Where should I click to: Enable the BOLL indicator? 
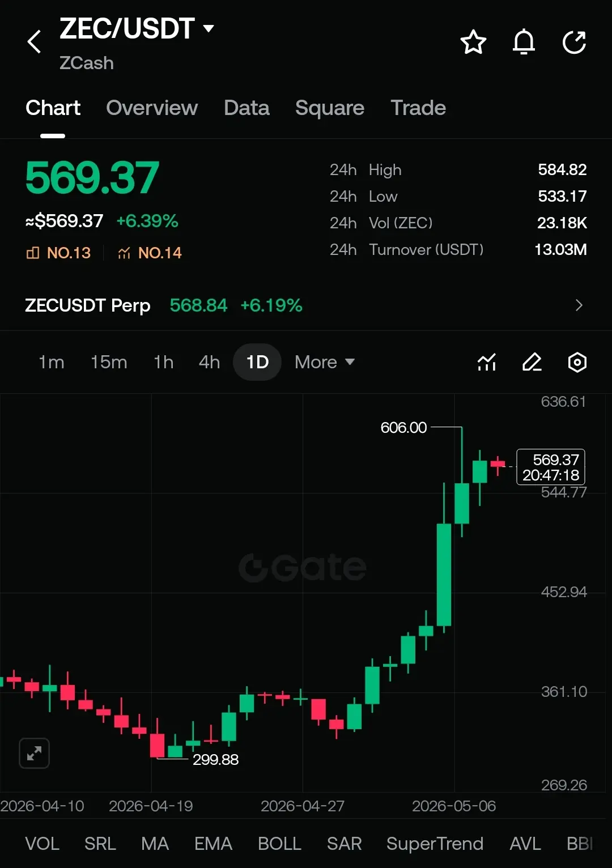pos(279,844)
